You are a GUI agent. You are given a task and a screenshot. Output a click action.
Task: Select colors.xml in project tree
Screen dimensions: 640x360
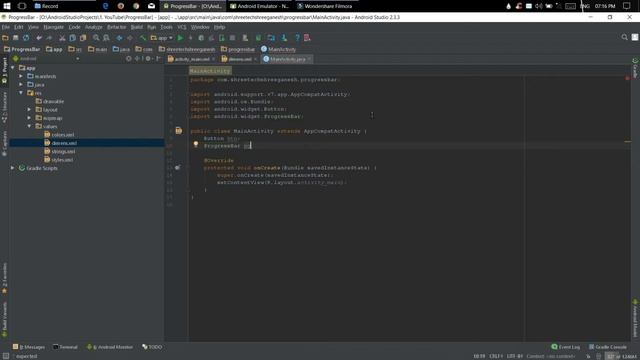(59, 135)
